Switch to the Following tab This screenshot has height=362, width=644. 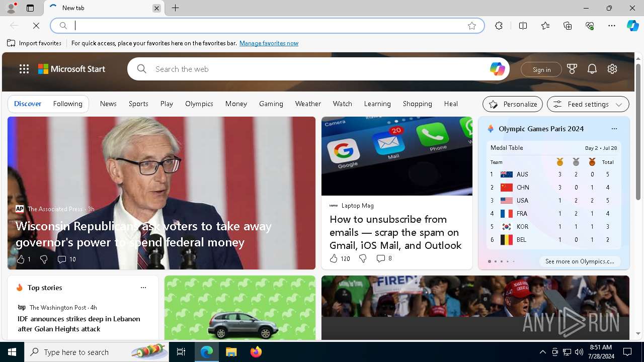click(67, 104)
